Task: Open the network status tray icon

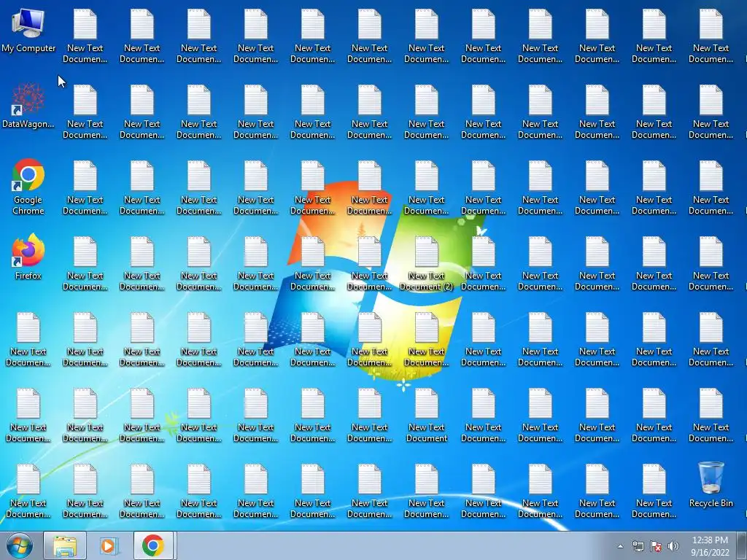Action: point(638,546)
